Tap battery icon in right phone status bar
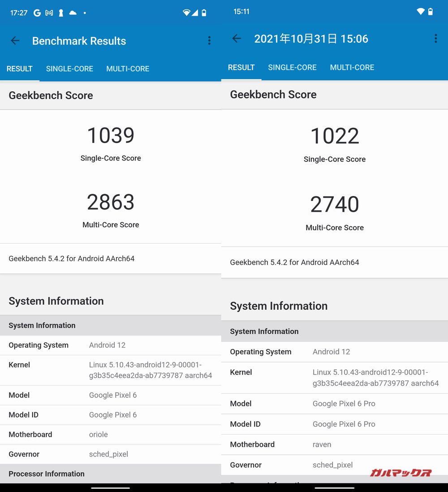This screenshot has width=448, height=492. click(x=431, y=12)
